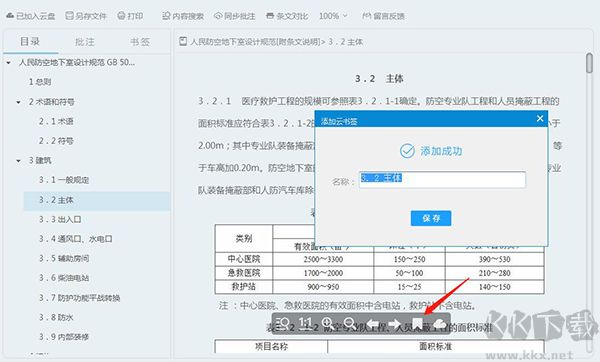Collapse the root 人民防空地下室设计规范 node

(8, 62)
